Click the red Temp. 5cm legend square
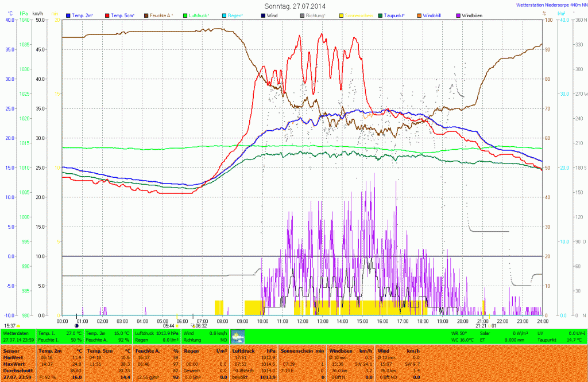The width and height of the screenshot is (588, 382). click(106, 15)
